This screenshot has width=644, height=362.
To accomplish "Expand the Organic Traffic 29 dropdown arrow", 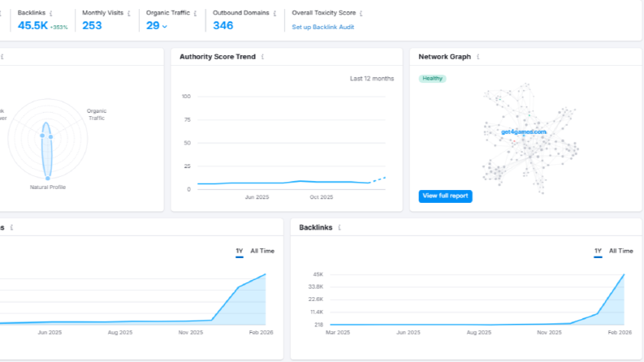I will (x=165, y=27).
